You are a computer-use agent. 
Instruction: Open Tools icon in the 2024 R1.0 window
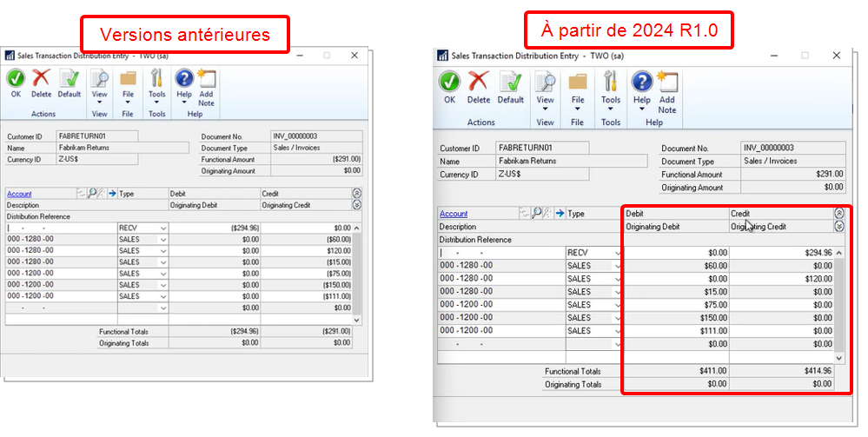click(x=611, y=82)
